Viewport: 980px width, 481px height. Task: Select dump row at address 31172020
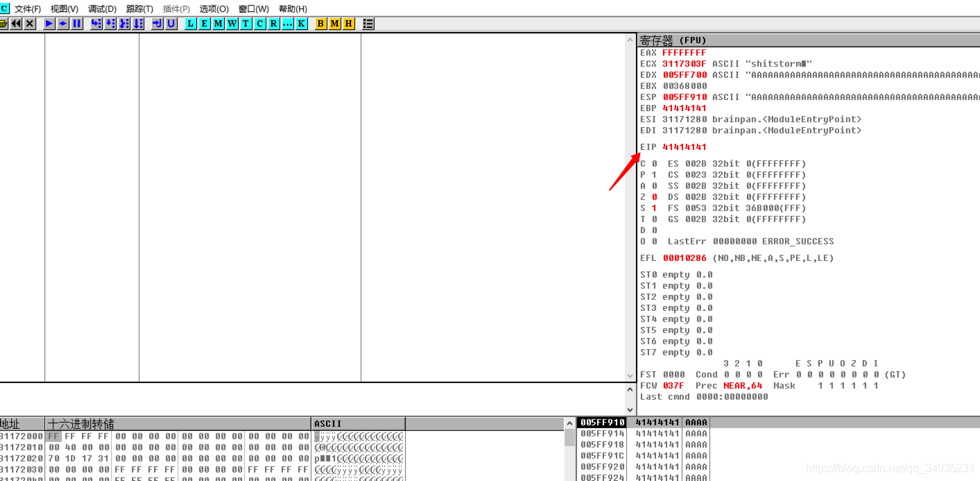coord(202,459)
